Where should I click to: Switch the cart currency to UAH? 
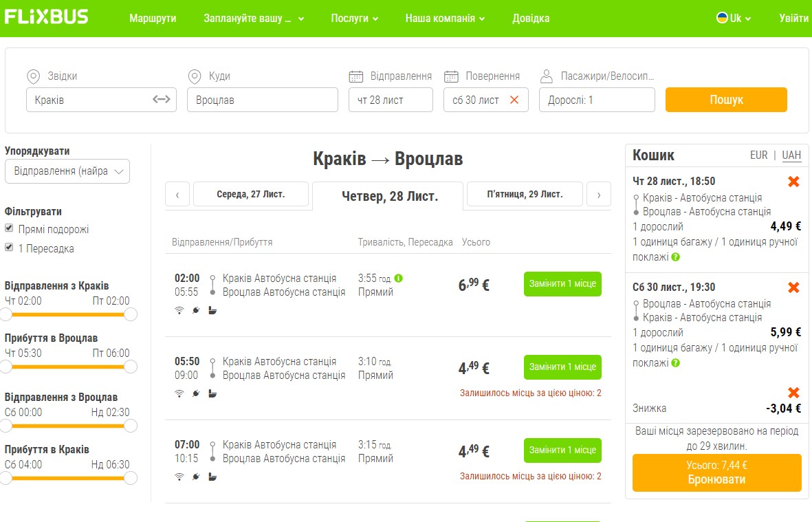coord(791,155)
